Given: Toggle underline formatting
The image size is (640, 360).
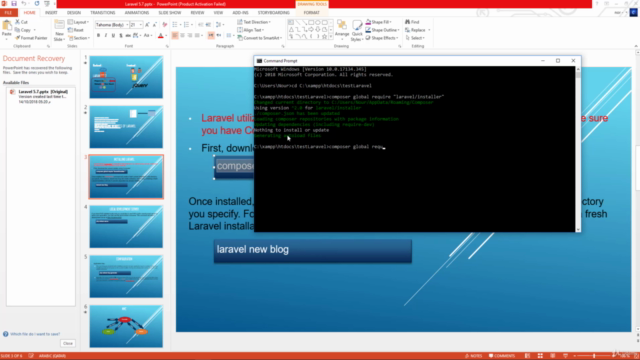Looking at the screenshot, I should tap(113, 36).
